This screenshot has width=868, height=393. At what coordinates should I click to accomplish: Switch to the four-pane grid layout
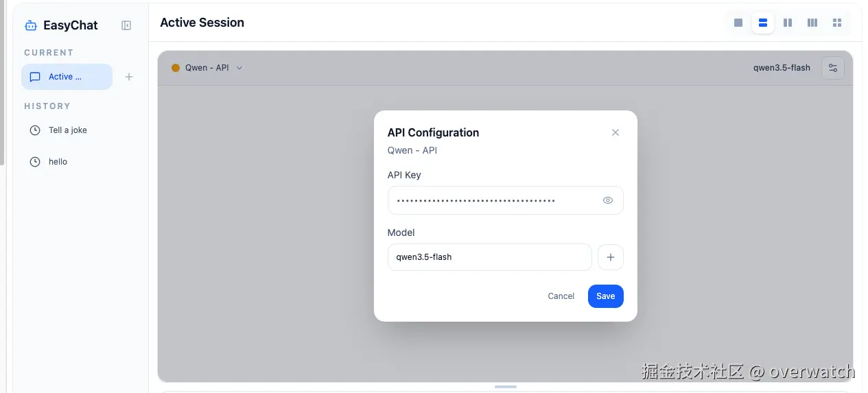click(837, 23)
